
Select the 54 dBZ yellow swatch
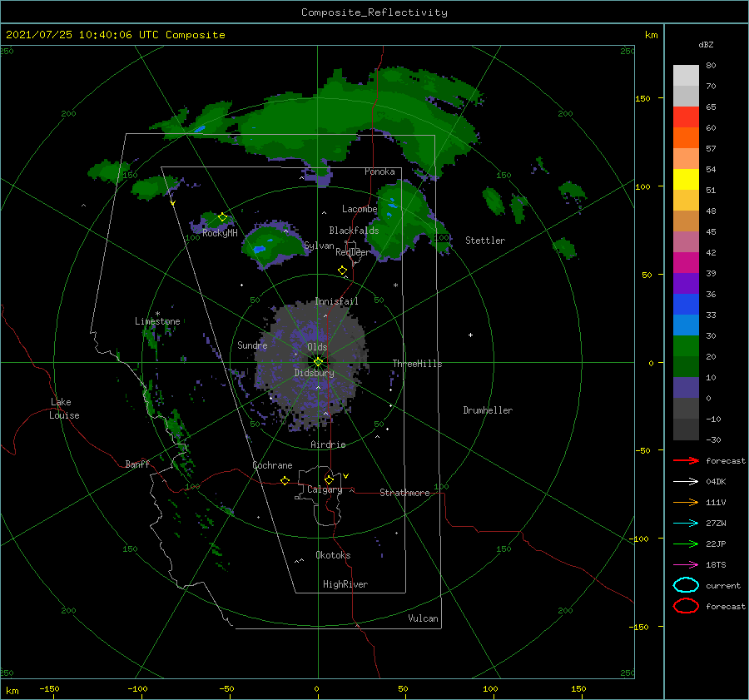pyautogui.click(x=686, y=179)
